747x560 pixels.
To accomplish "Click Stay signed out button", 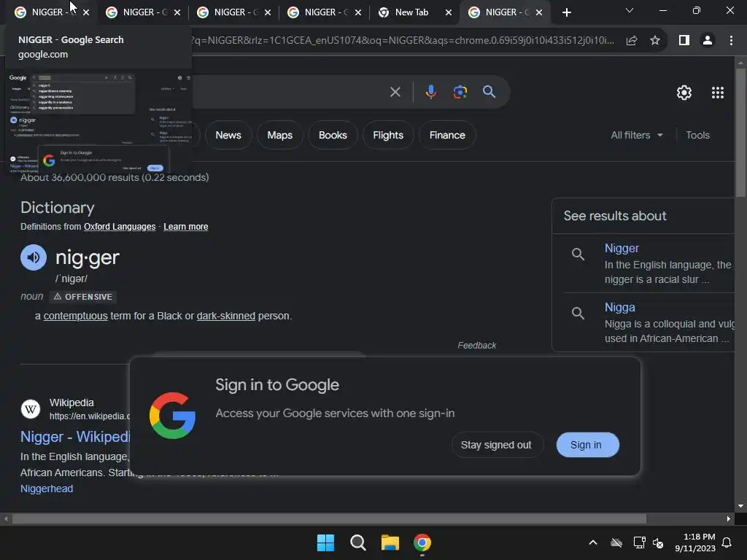I will [496, 445].
